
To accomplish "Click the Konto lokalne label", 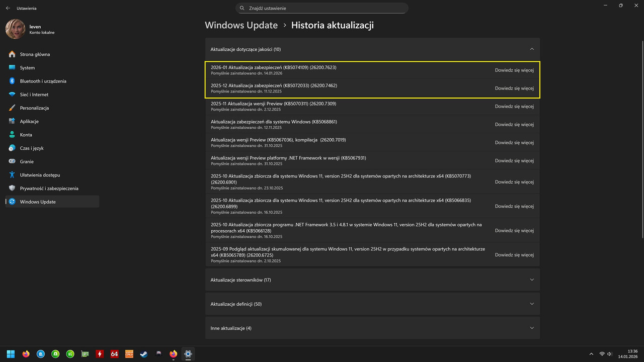I will tap(42, 33).
